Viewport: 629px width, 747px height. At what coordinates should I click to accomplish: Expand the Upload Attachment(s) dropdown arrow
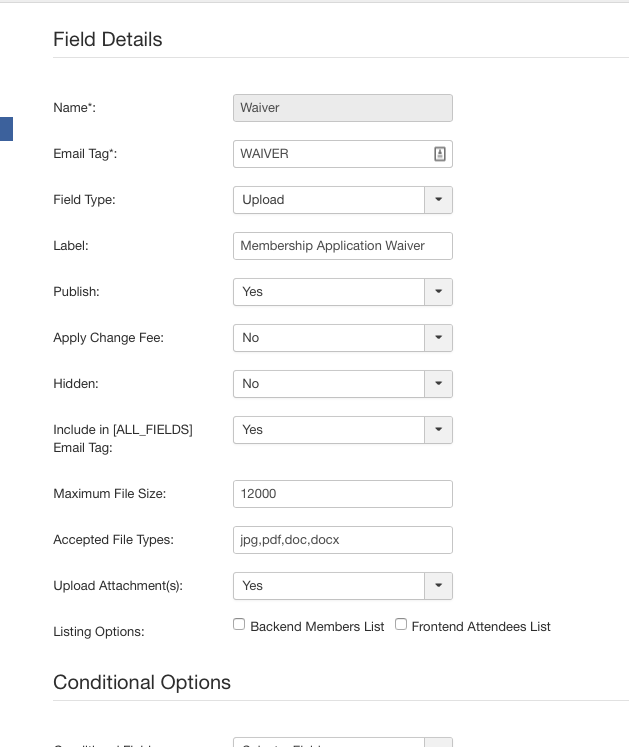(439, 586)
